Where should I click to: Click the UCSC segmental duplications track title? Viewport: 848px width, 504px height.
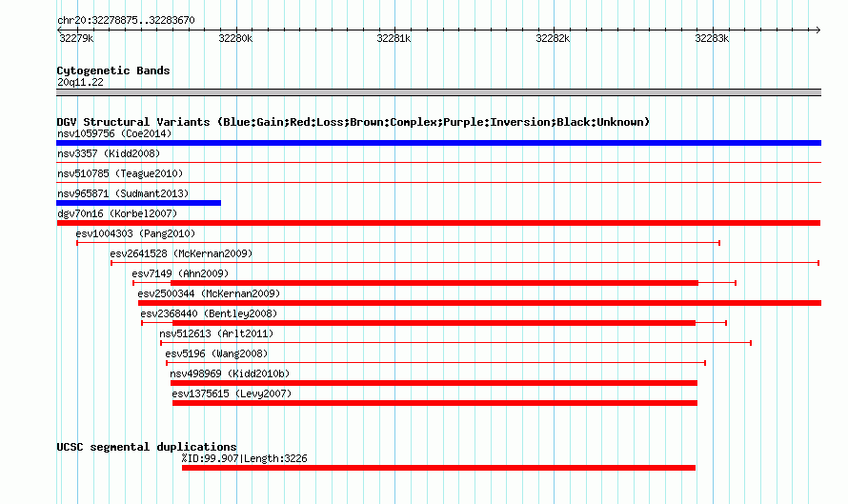tap(147, 447)
